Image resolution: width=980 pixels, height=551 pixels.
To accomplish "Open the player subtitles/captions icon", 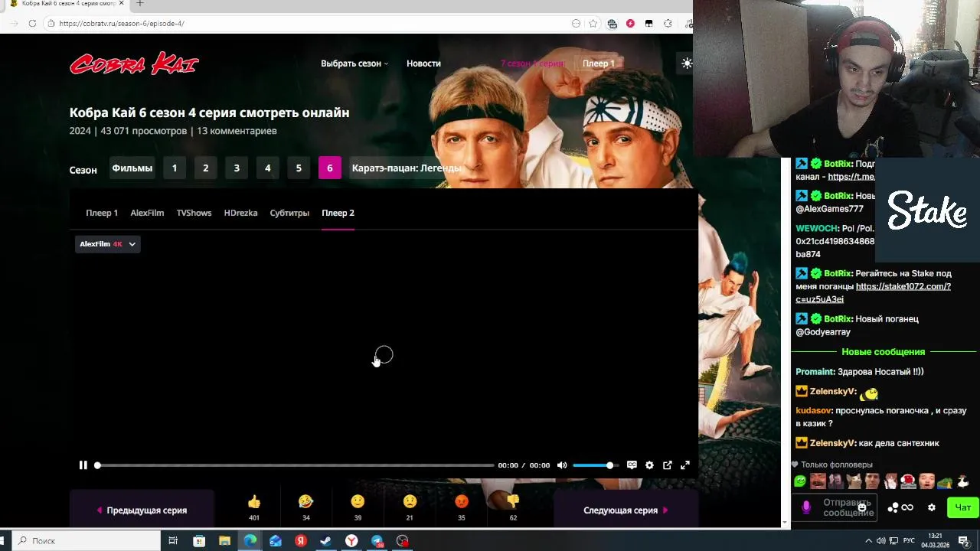I will tap(632, 465).
